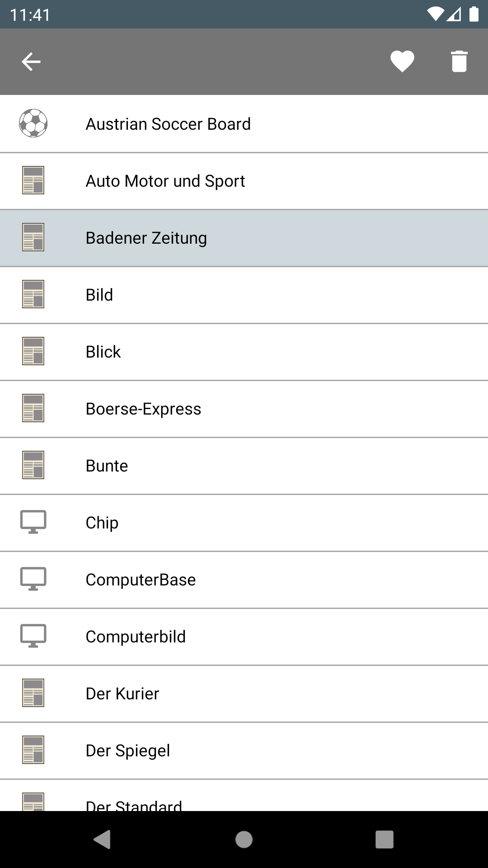Add selection to favorites with heart icon

point(402,62)
